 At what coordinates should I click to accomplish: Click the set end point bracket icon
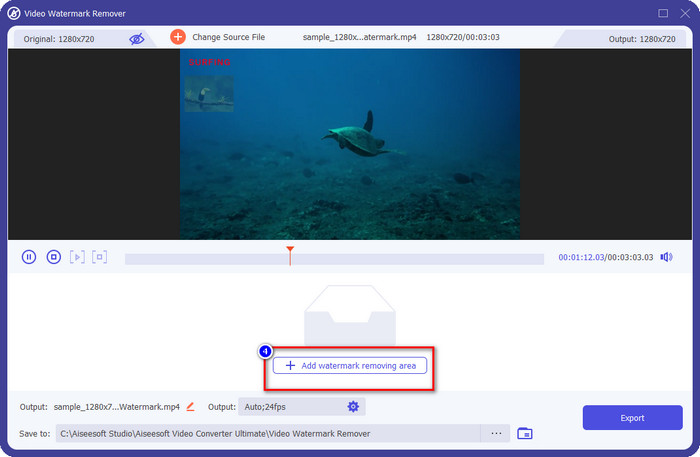[99, 257]
